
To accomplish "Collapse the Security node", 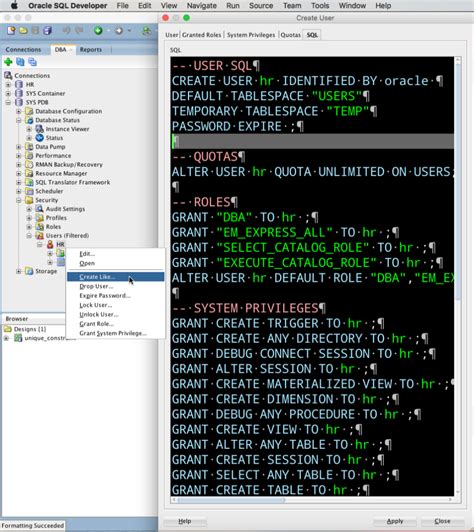I will [x=19, y=200].
